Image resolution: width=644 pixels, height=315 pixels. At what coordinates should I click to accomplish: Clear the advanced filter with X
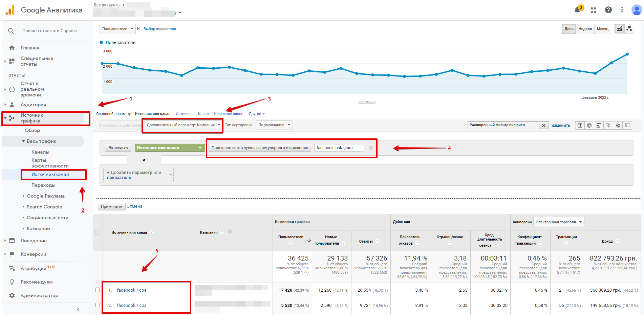(x=544, y=126)
